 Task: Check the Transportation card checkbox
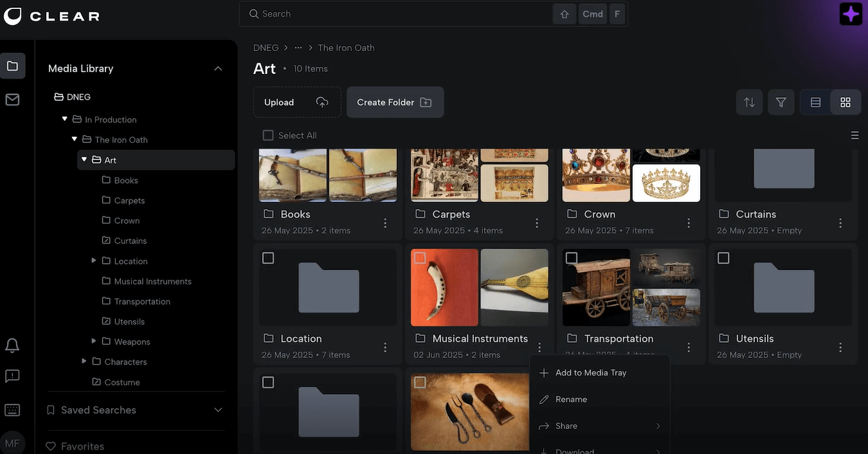tap(572, 258)
